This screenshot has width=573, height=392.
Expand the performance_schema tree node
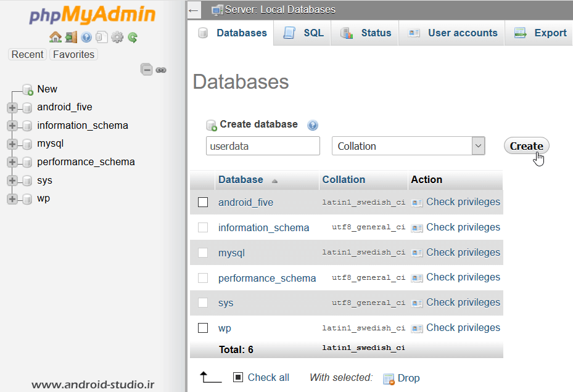point(12,162)
